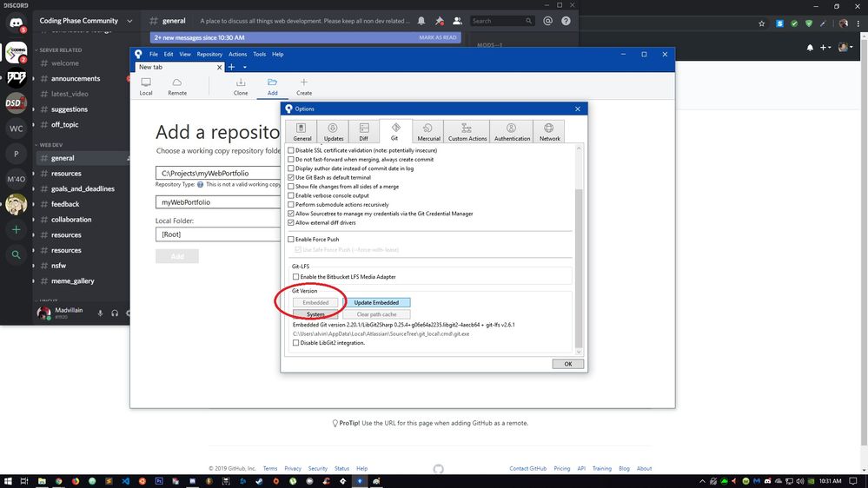
Task: Open the Network options tab
Action: tap(549, 132)
